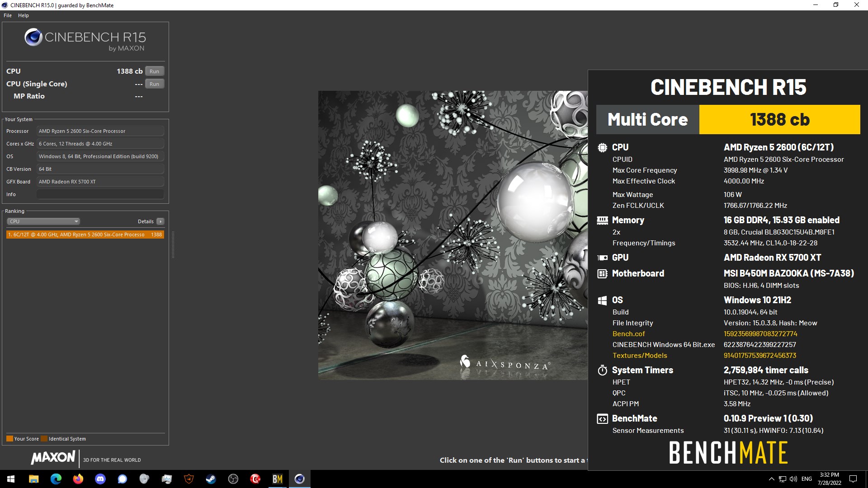Run the CPU Single Core benchmark
The height and width of the screenshot is (488, 868).
(x=155, y=84)
